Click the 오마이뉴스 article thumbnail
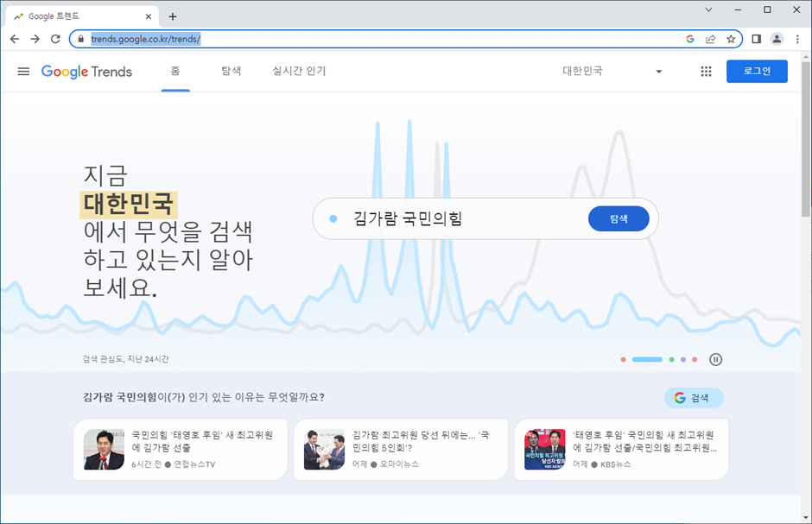 tap(324, 450)
